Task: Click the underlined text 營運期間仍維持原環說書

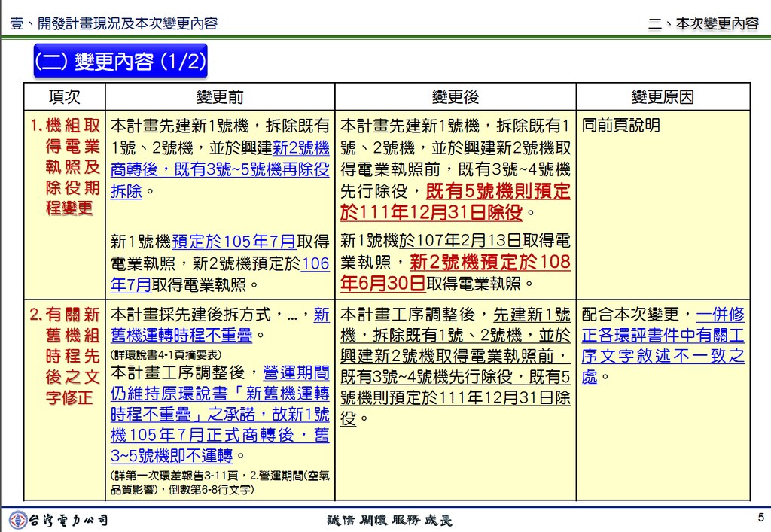Action: [220, 383]
